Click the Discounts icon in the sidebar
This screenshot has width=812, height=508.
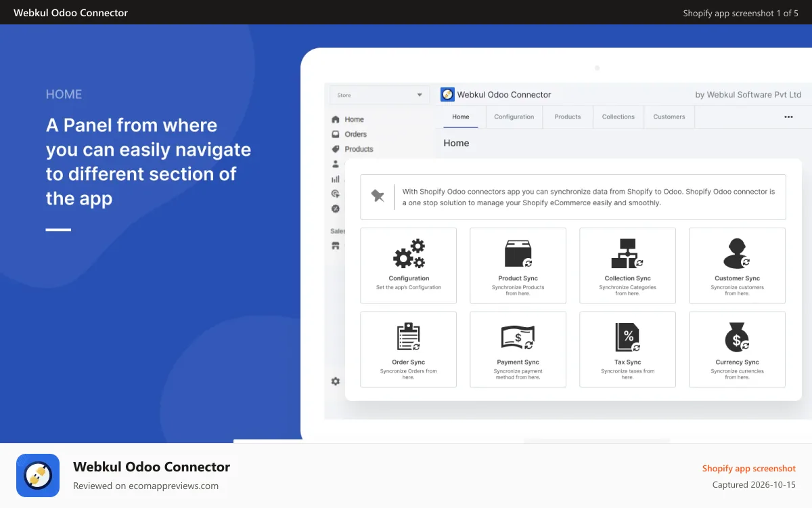[x=335, y=209]
